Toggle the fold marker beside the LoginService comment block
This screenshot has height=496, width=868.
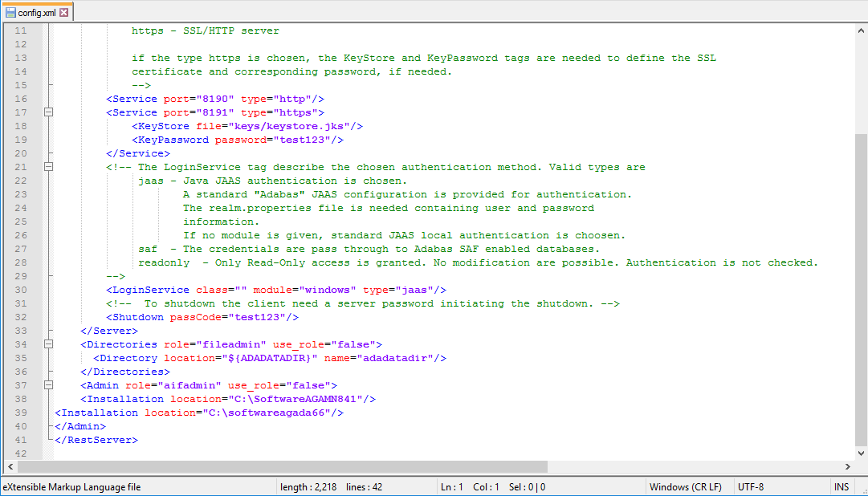[48, 166]
